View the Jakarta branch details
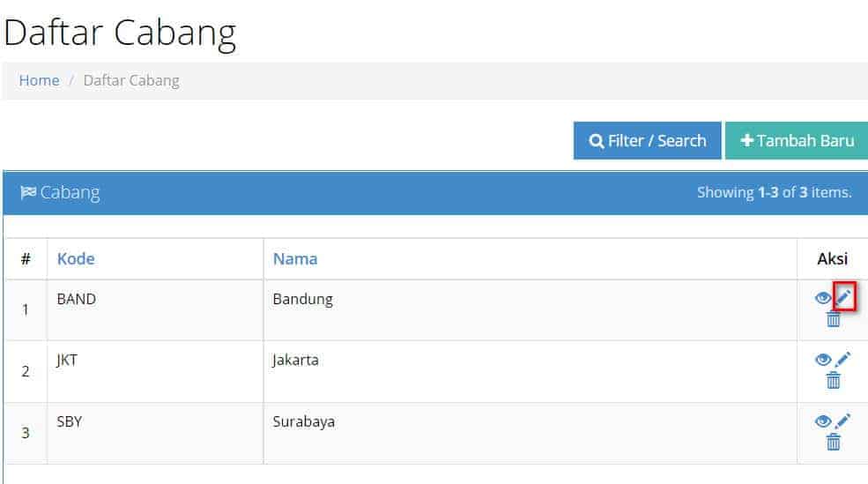Screen dimensions: 868x484 (822, 360)
